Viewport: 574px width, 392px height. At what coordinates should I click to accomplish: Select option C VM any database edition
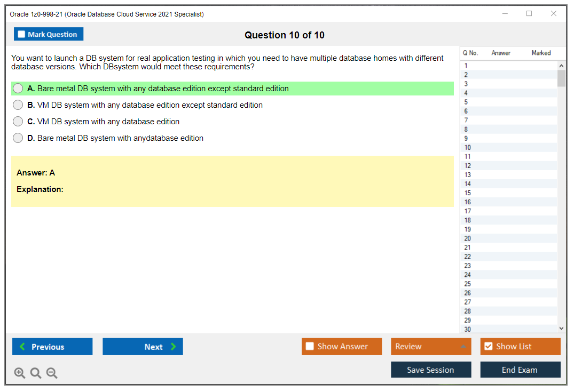18,122
